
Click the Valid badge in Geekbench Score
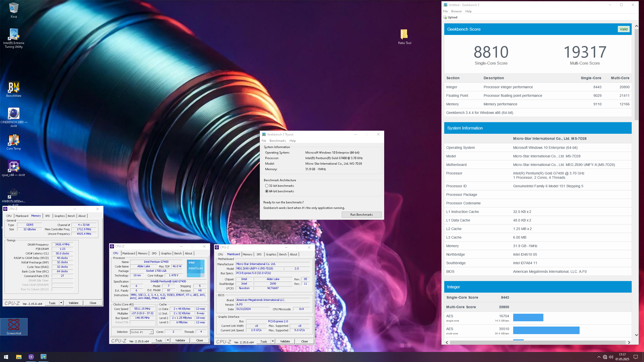[623, 29]
